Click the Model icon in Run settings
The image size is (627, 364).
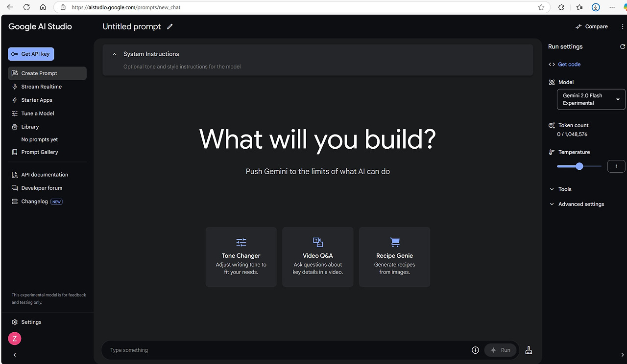[552, 82]
